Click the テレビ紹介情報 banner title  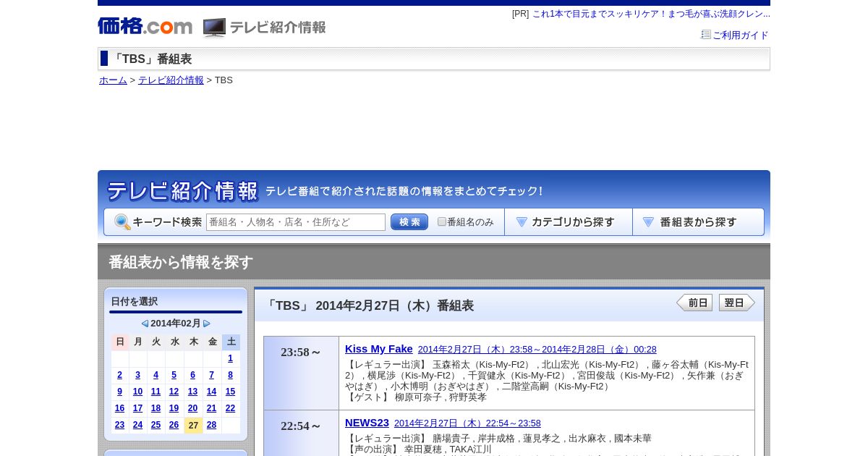[182, 191]
